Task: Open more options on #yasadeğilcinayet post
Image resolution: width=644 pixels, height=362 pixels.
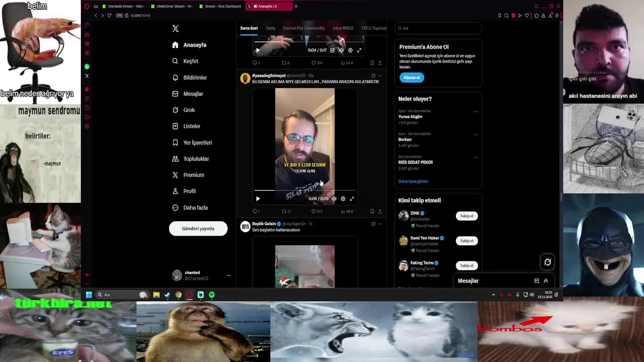Action: [380, 76]
